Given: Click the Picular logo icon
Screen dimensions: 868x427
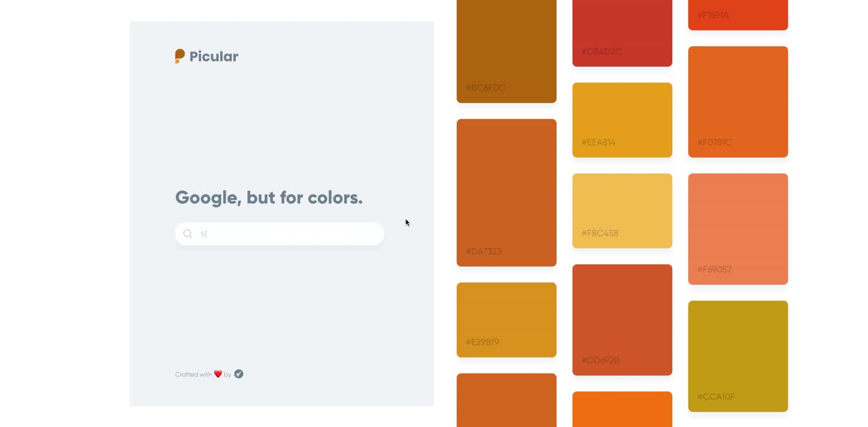Looking at the screenshot, I should (x=180, y=56).
